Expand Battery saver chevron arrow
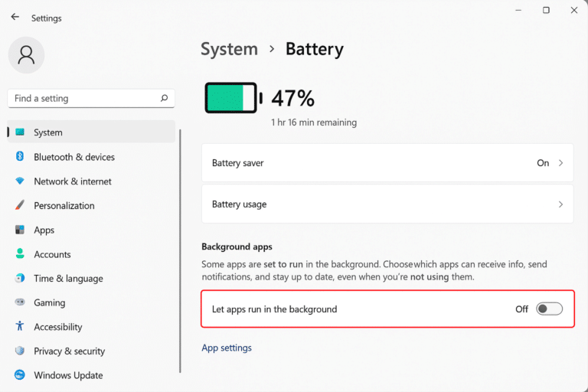The image size is (588, 392). click(x=560, y=163)
